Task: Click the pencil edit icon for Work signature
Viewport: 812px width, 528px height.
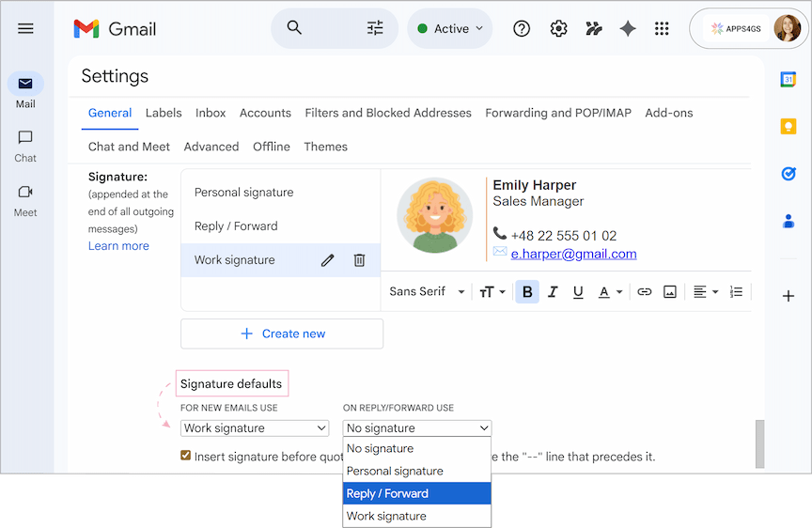Action: [x=327, y=260]
